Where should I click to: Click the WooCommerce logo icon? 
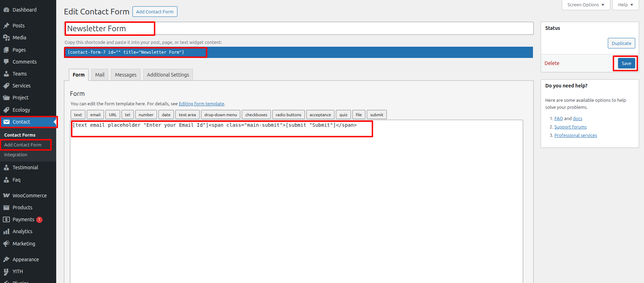pyautogui.click(x=6, y=196)
